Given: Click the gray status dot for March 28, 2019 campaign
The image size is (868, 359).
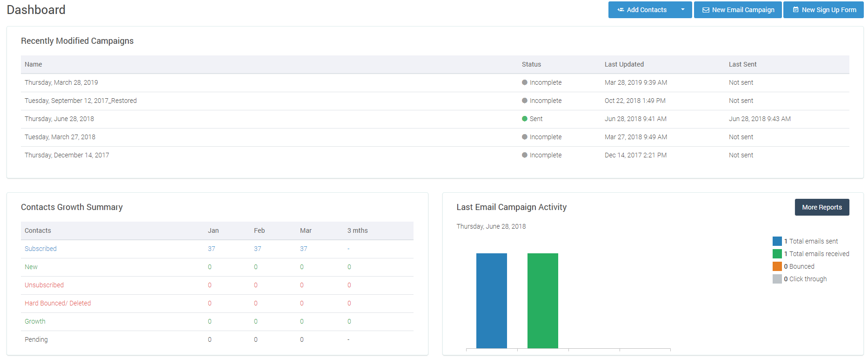Looking at the screenshot, I should tap(525, 82).
